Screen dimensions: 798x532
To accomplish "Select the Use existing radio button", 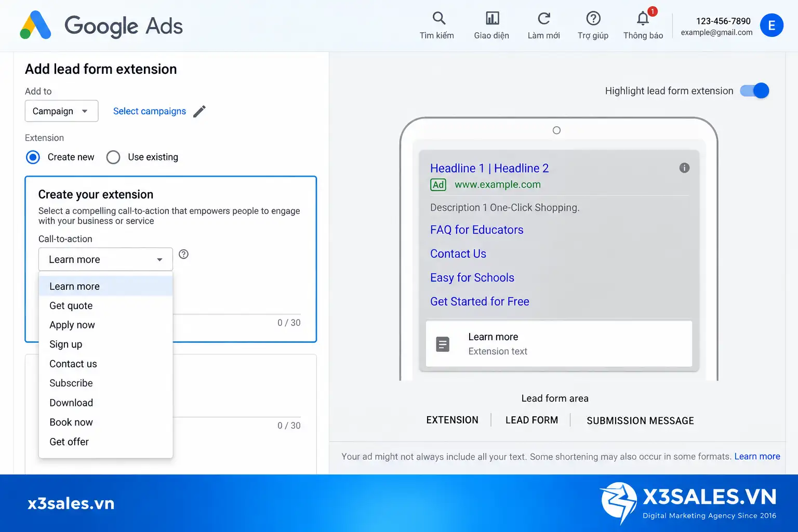I will pos(113,157).
